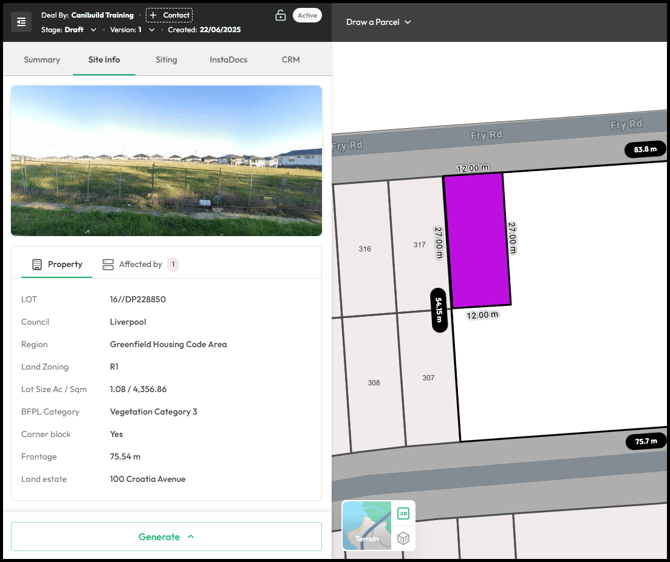The image size is (670, 562).
Task: Click the Active status badge
Action: pos(307,15)
